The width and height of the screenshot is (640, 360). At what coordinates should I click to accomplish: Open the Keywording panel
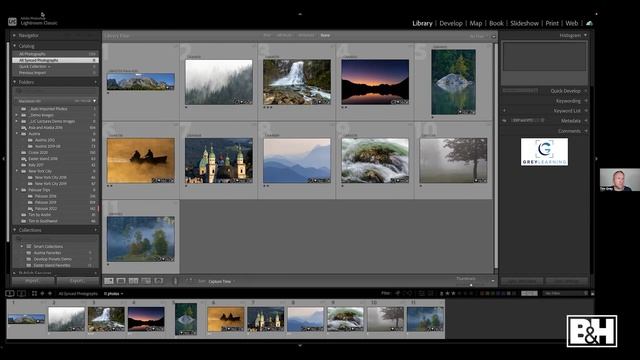pyautogui.click(x=568, y=101)
